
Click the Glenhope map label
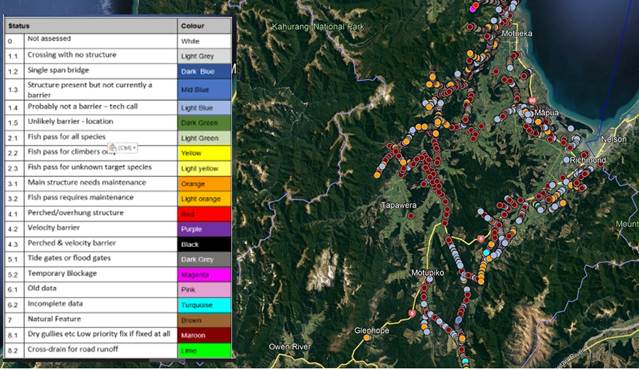click(x=372, y=331)
